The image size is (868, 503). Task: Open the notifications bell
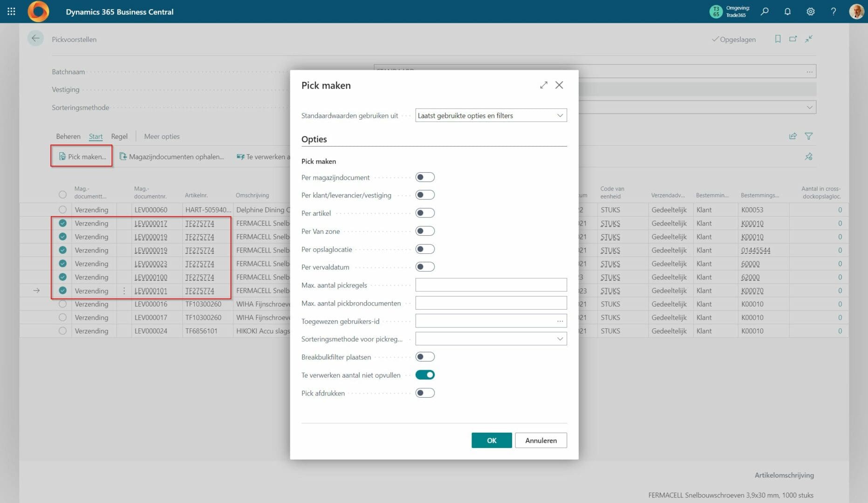point(787,12)
